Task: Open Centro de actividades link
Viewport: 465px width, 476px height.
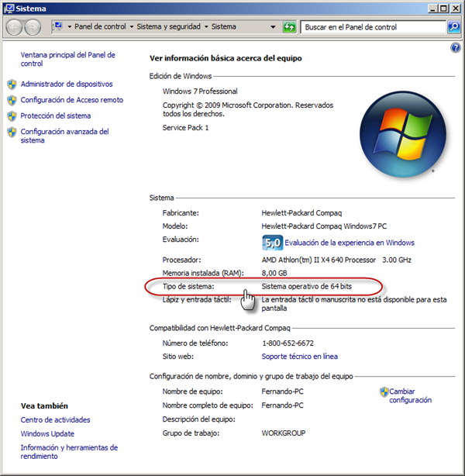Action: click(x=55, y=419)
